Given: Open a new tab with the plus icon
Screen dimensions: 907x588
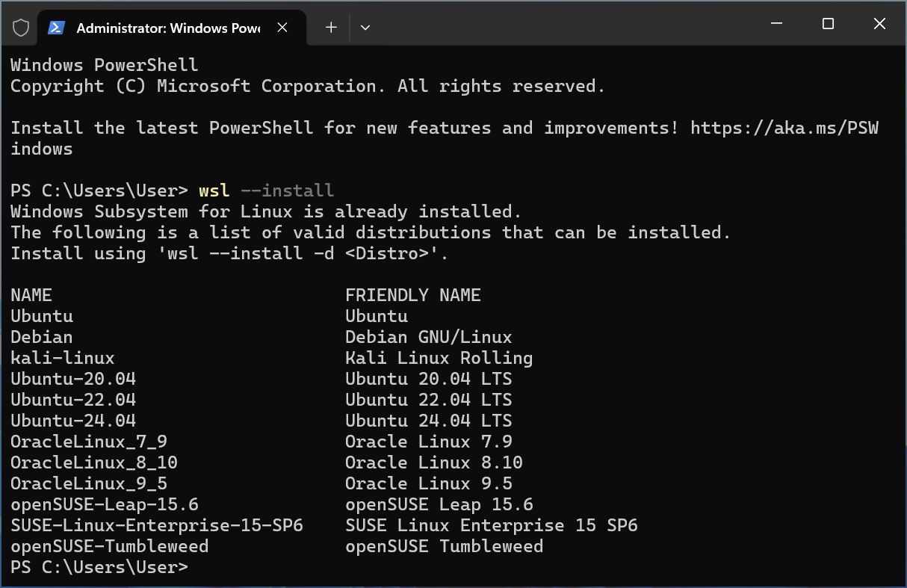Looking at the screenshot, I should point(330,27).
